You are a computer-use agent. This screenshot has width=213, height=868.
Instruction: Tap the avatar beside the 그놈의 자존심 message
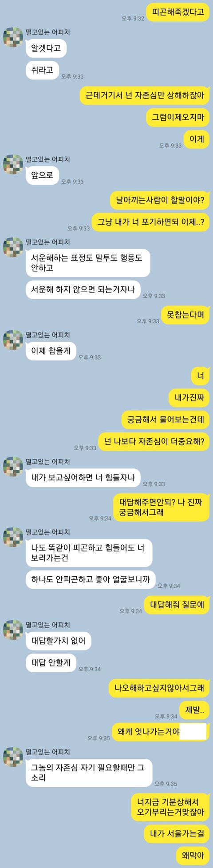pyautogui.click(x=13, y=757)
